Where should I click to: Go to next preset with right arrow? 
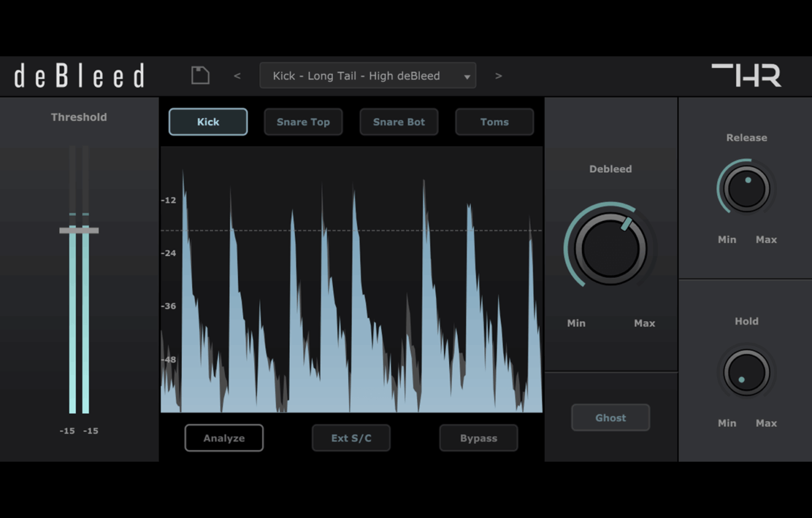point(498,76)
